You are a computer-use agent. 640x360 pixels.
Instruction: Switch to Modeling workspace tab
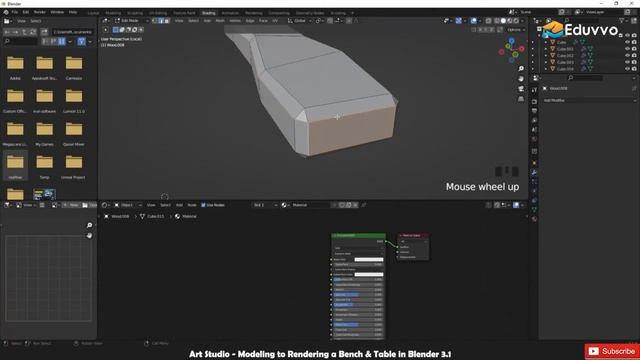[113, 13]
